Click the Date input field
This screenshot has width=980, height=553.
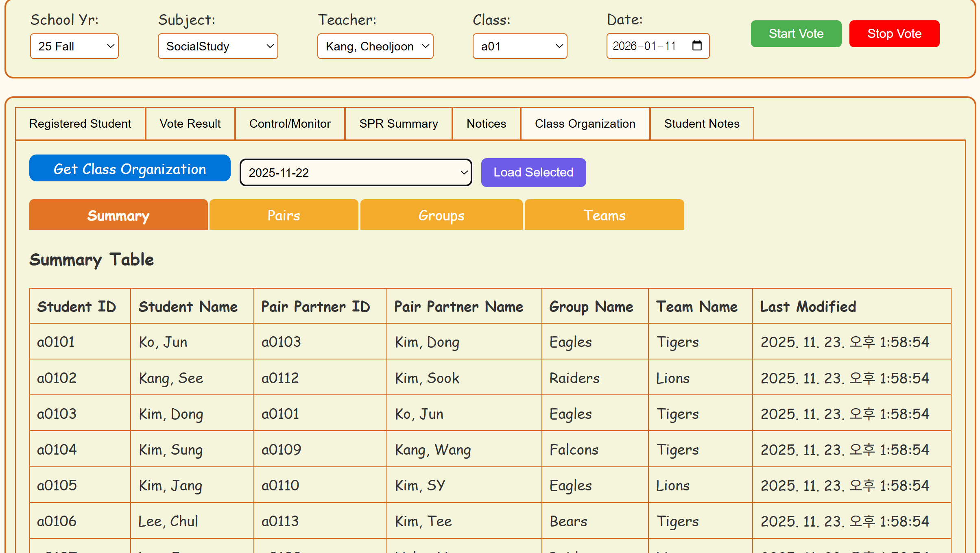[647, 46]
